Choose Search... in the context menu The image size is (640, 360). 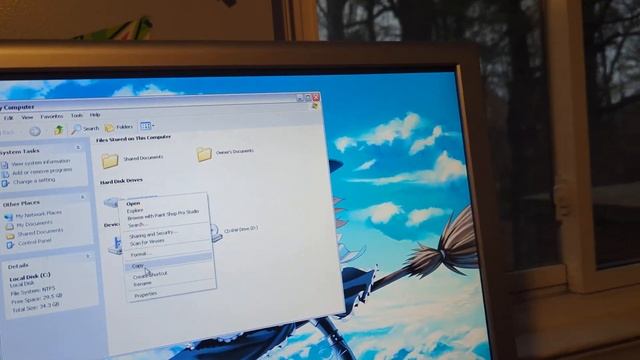(136, 225)
